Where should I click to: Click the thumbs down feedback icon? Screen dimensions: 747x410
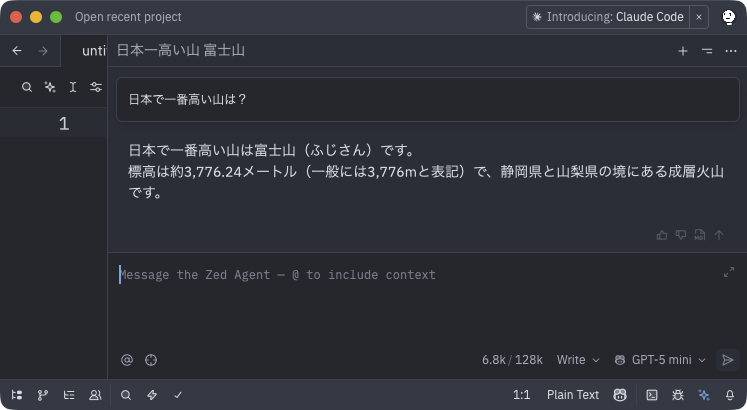click(x=680, y=235)
